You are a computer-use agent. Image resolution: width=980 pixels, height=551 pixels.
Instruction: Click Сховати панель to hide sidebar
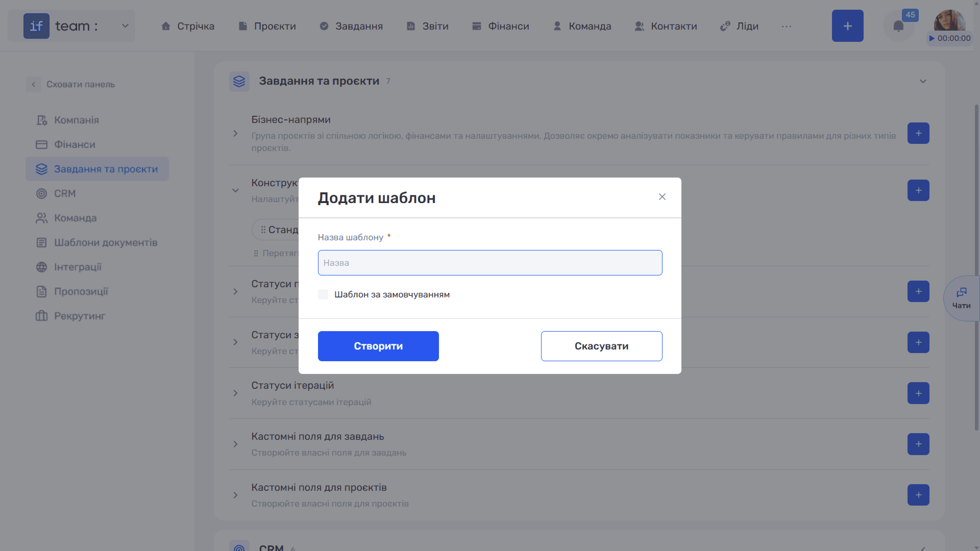pos(70,84)
